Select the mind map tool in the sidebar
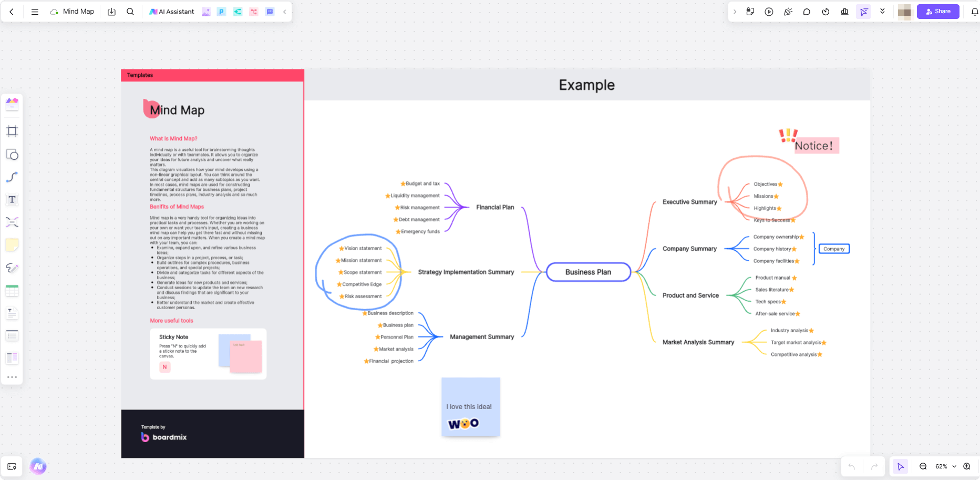The width and height of the screenshot is (980, 480). (x=12, y=222)
